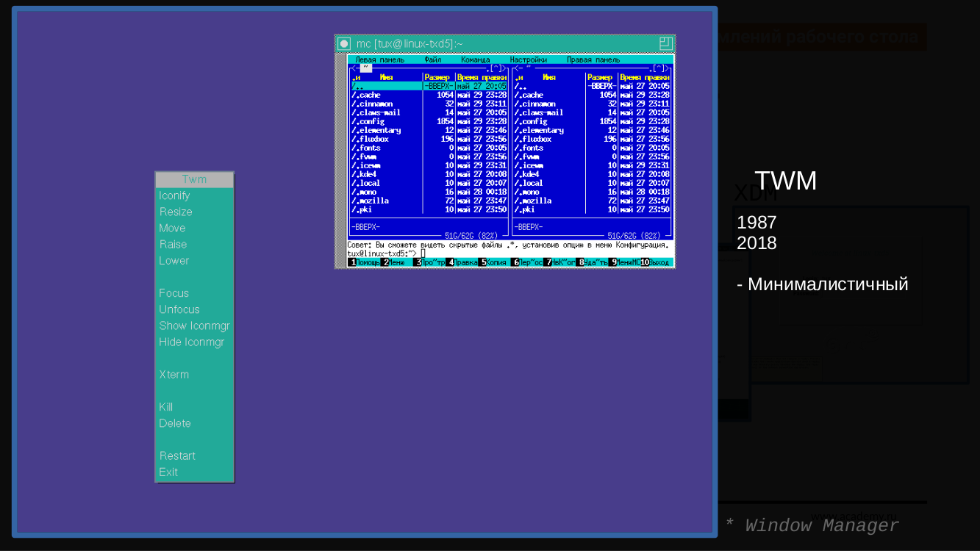Click the resize button in the mc title bar
Image resolution: width=980 pixels, height=551 pixels.
tap(665, 43)
